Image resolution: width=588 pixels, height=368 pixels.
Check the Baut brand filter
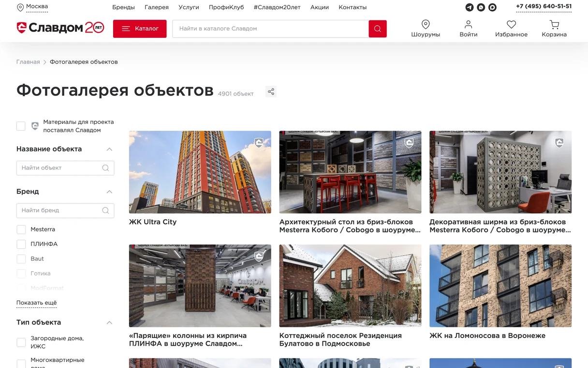tap(21, 259)
